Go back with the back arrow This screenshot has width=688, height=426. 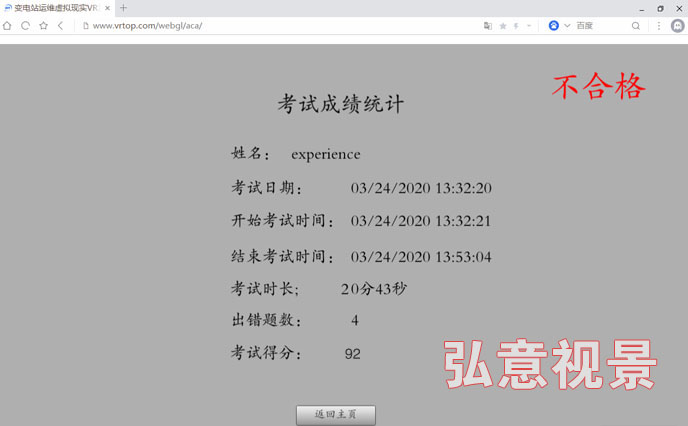tap(61, 26)
